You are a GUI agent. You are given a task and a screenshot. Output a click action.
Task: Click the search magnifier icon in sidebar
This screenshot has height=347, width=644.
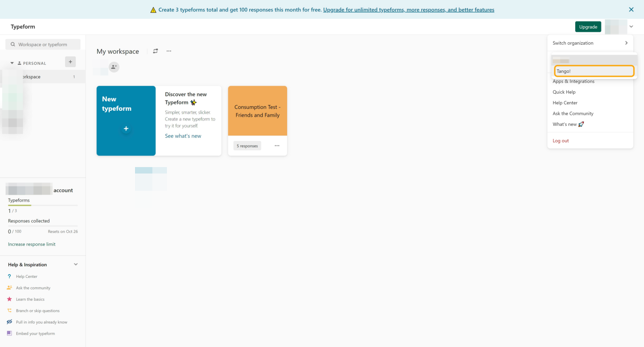(x=13, y=44)
